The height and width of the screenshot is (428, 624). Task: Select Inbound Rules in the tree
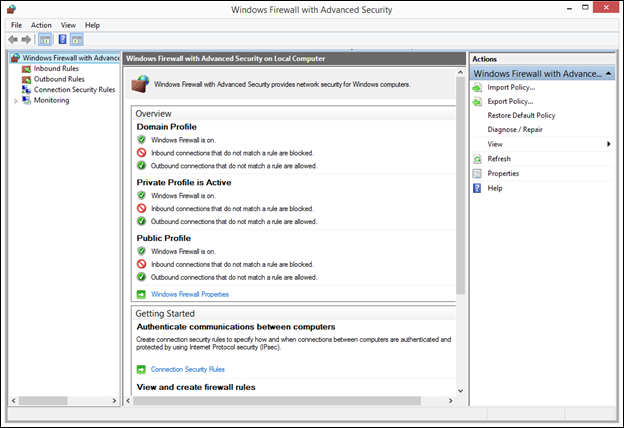click(56, 69)
